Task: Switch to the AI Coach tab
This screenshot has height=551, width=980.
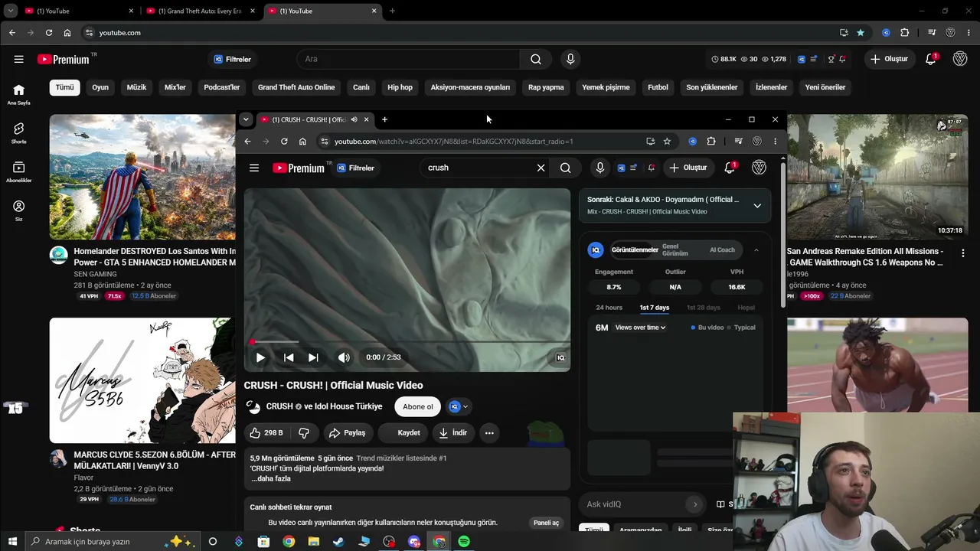Action: 722,250
